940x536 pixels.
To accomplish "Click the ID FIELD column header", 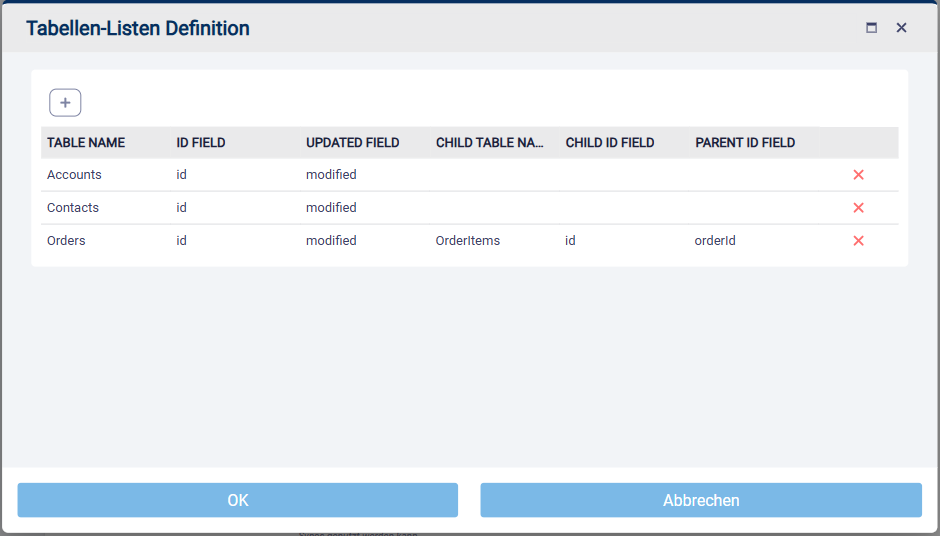I will coord(201,143).
